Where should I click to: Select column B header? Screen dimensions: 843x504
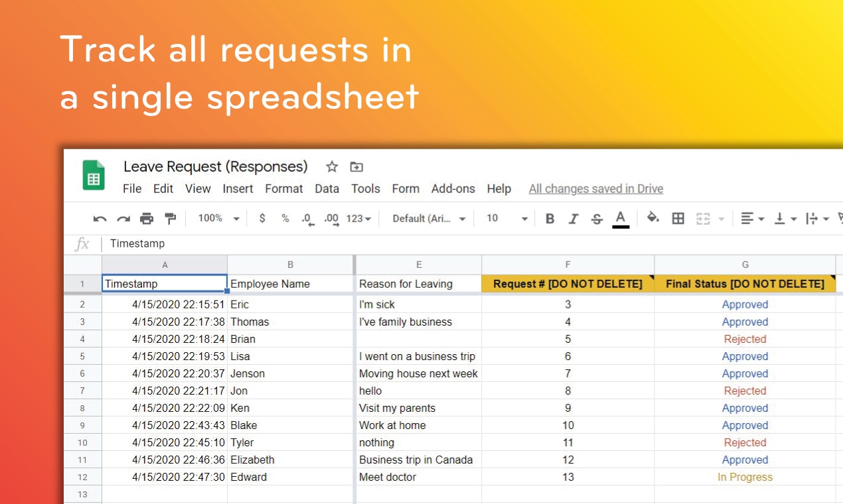point(291,265)
